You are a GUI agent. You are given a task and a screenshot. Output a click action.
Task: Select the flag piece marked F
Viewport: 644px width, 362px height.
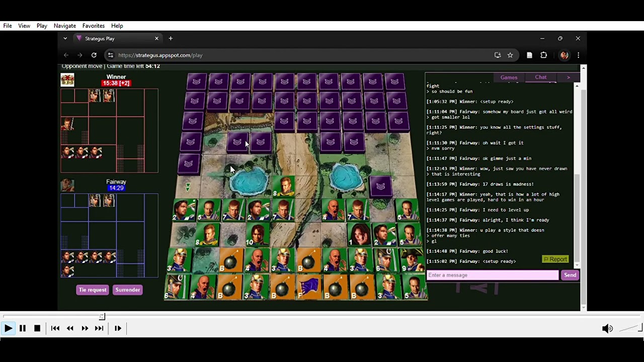pyautogui.click(x=308, y=288)
